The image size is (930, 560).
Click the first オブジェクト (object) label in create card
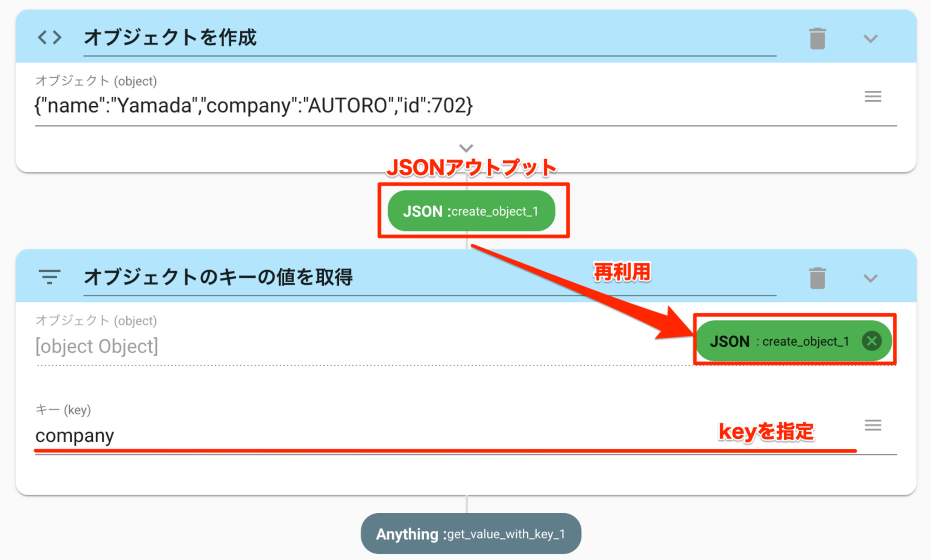[96, 81]
